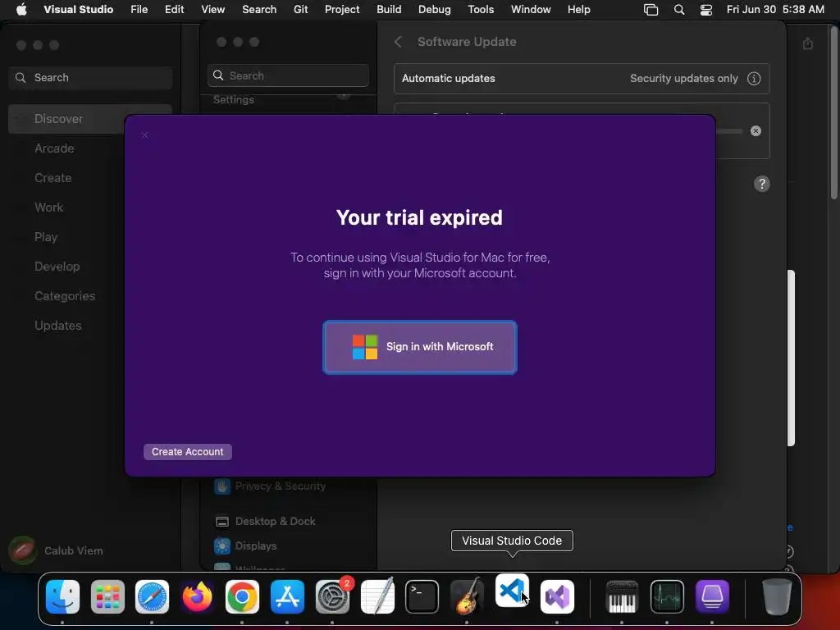840x630 pixels.
Task: Select Updates in App Store sidebar
Action: (58, 325)
